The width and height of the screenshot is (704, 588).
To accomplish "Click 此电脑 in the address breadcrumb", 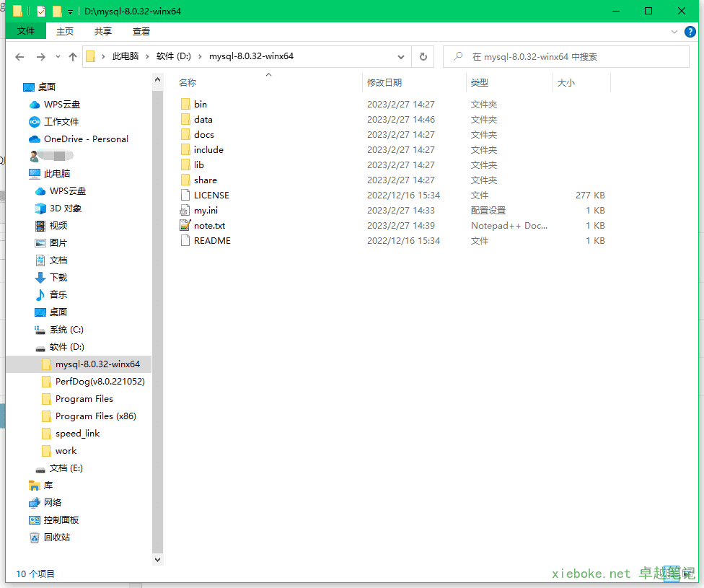I will [126, 56].
